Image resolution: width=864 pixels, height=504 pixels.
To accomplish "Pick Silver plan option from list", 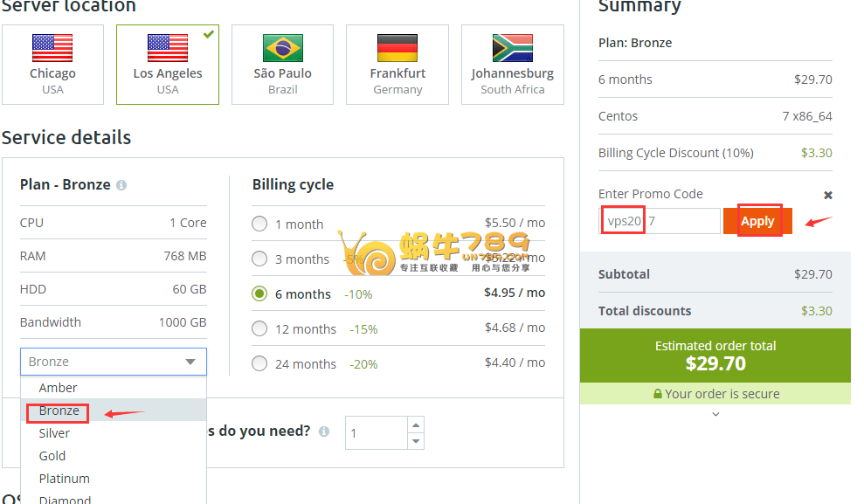I will coord(54,433).
